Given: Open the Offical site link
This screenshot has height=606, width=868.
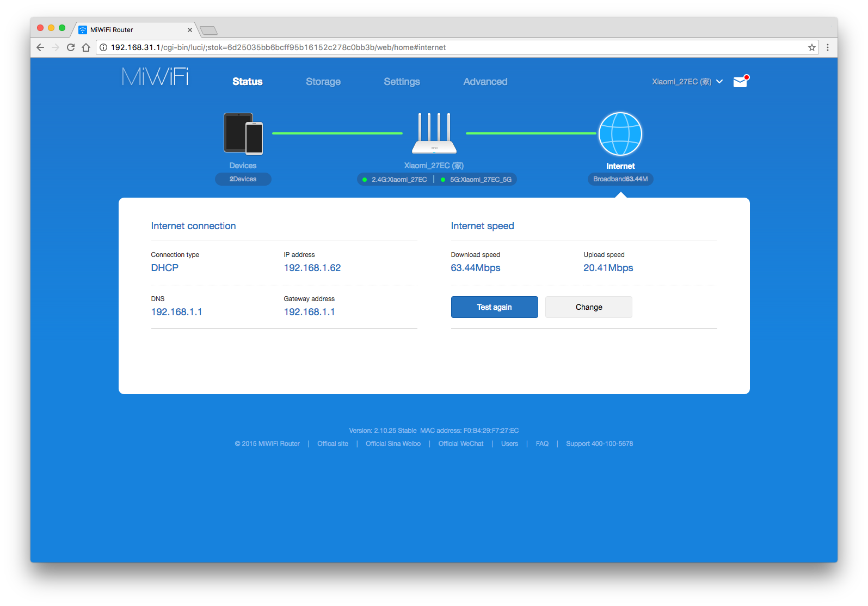Looking at the screenshot, I should coord(333,444).
